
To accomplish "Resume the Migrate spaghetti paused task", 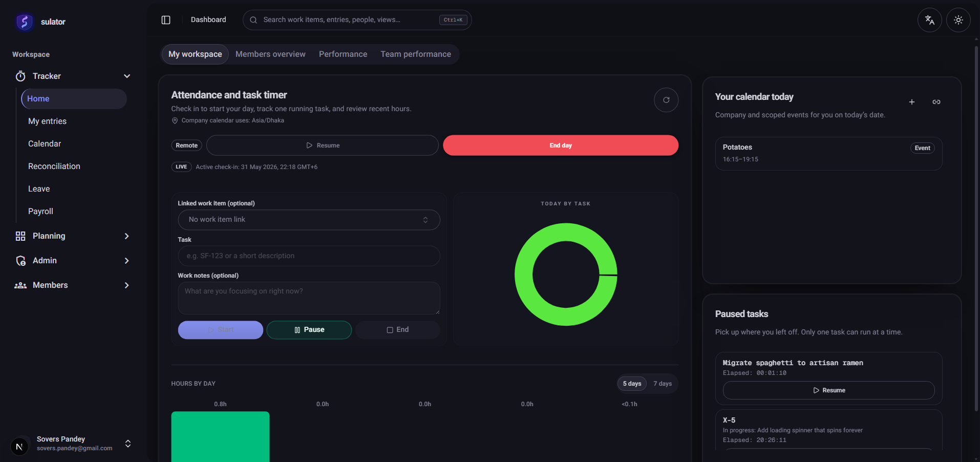I will tap(828, 390).
